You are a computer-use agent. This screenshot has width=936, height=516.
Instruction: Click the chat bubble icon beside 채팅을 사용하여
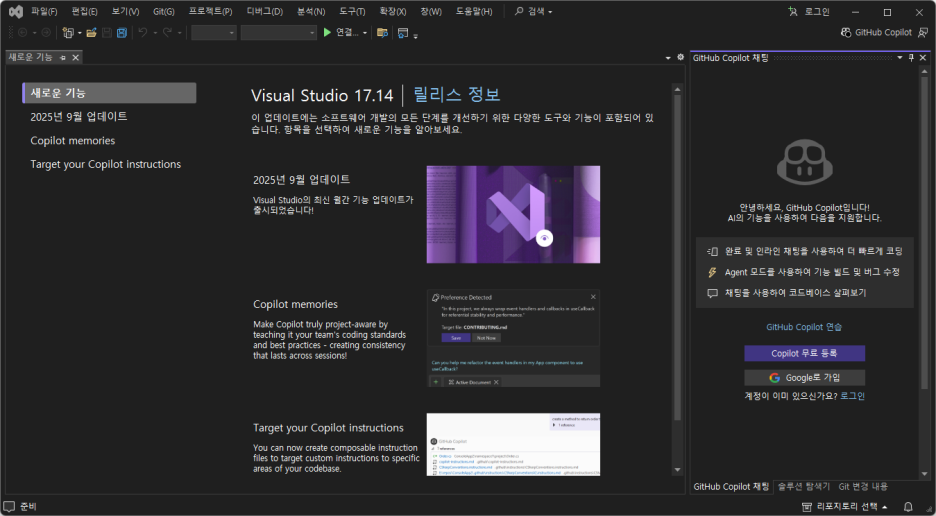coord(712,293)
